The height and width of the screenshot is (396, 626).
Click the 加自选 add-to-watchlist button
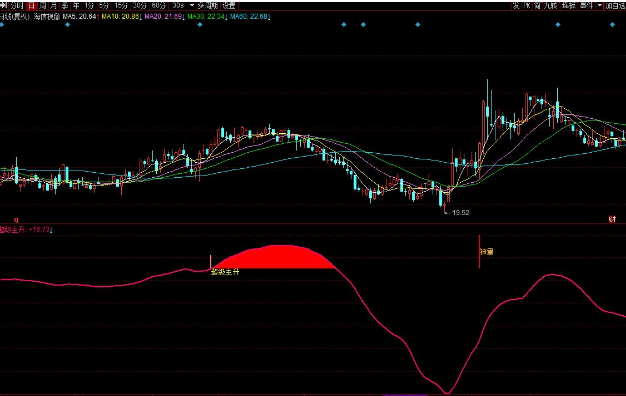pos(615,6)
